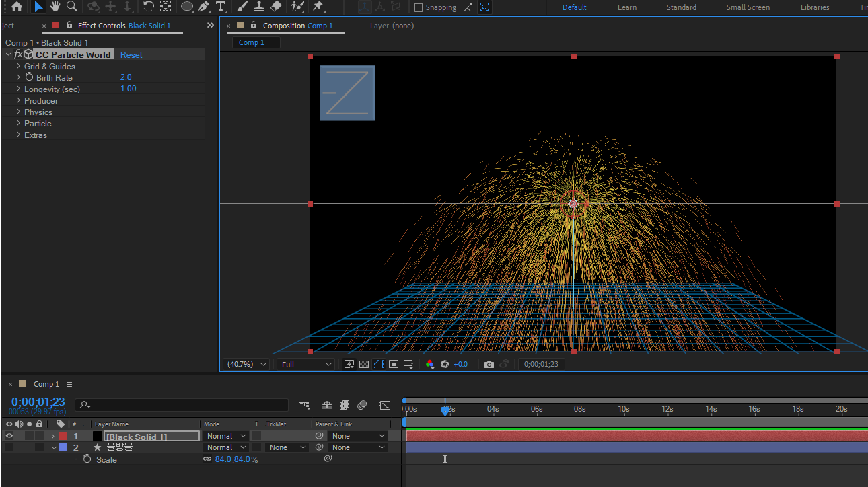868x487 pixels.
Task: Expand the Producer property group
Action: point(19,101)
